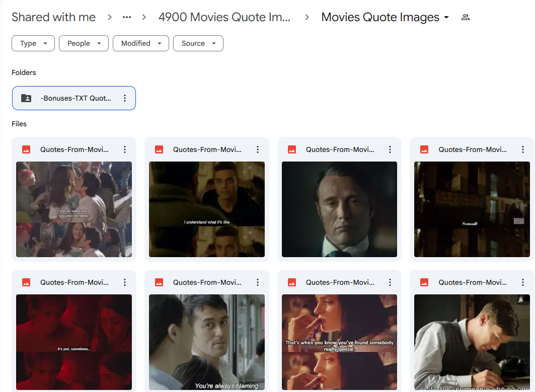Open more options for the Hannibal portrait file

390,149
